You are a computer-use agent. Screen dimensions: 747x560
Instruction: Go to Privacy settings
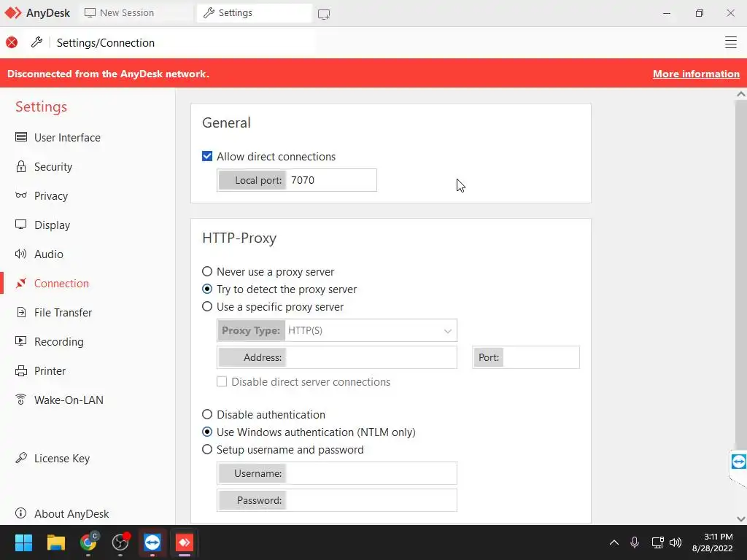(x=51, y=195)
